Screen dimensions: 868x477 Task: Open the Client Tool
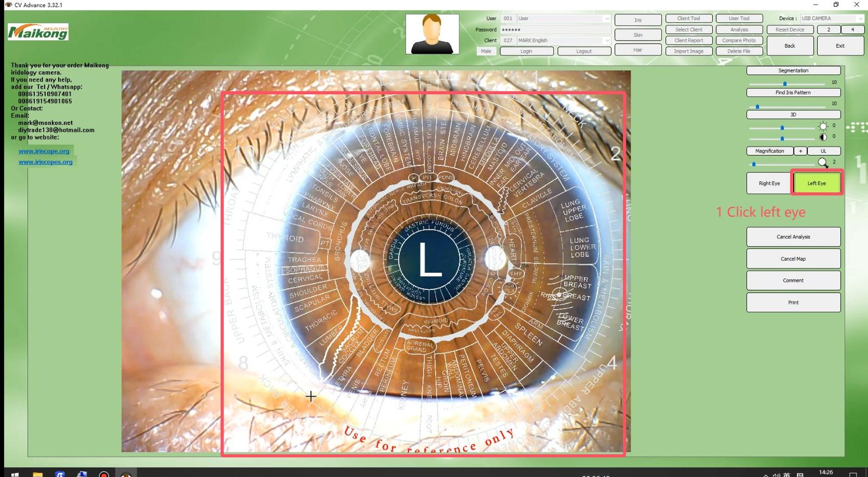[x=689, y=18]
